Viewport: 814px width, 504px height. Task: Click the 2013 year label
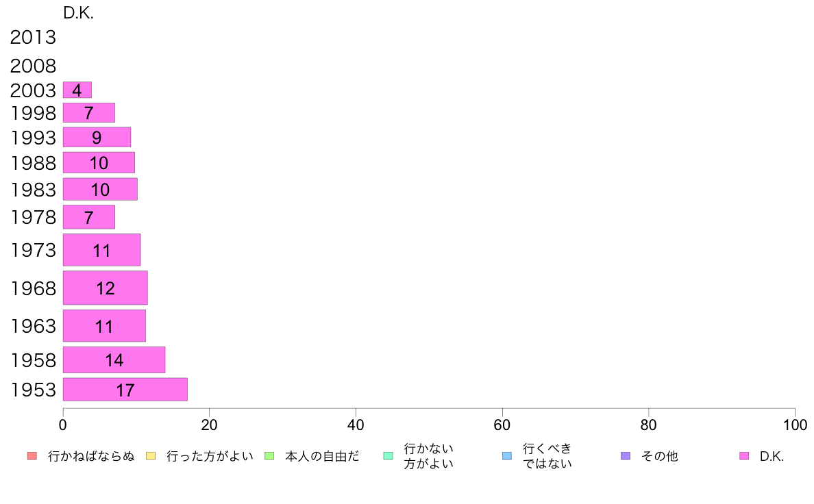click(33, 38)
